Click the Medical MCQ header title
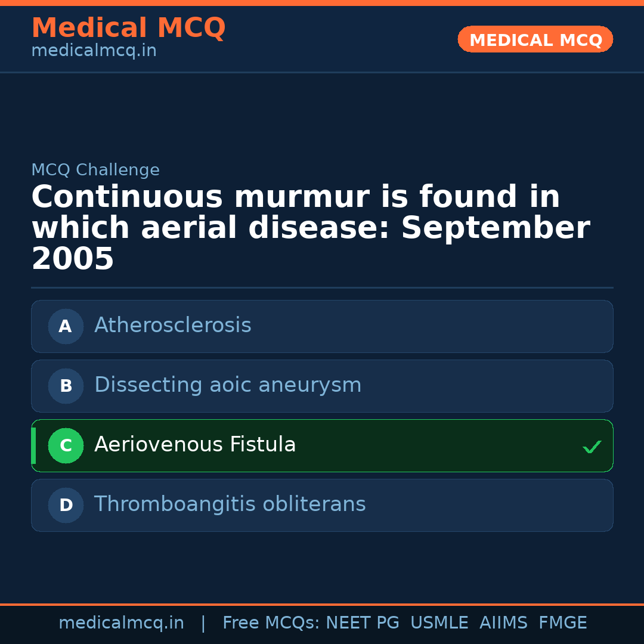644x644 pixels. coord(128,28)
